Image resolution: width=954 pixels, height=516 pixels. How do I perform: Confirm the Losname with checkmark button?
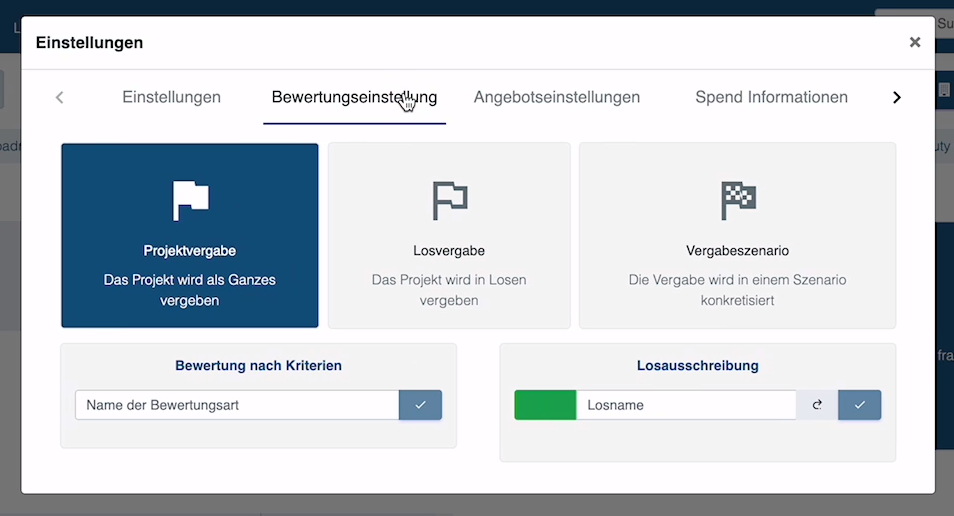(x=859, y=405)
